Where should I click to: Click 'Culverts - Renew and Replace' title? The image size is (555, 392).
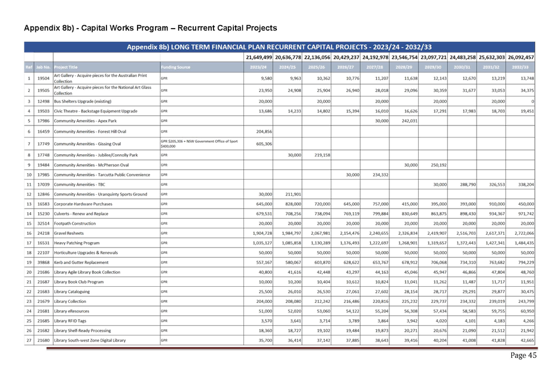tap(81, 214)
